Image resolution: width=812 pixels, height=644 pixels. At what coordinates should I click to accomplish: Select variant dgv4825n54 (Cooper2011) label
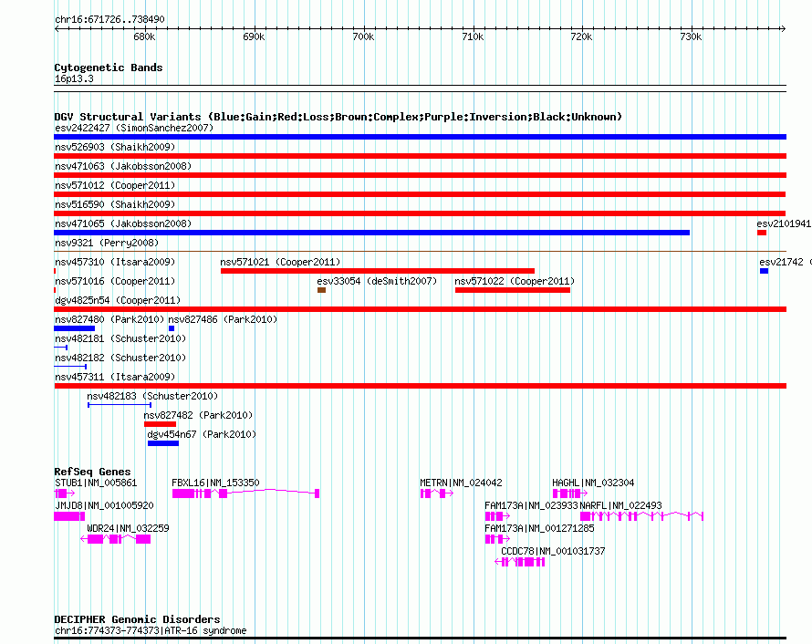[118, 300]
